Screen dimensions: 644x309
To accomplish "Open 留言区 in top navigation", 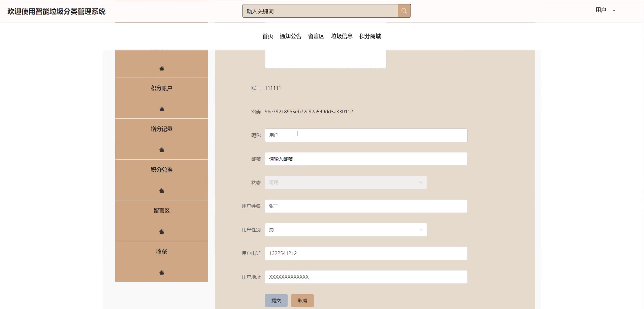I will coord(316,36).
